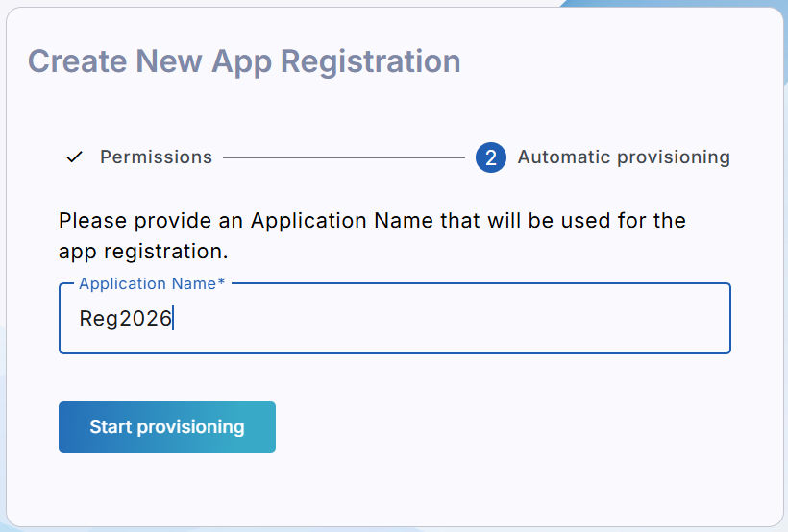
Task: Click empty space inside the name field
Action: (480, 319)
